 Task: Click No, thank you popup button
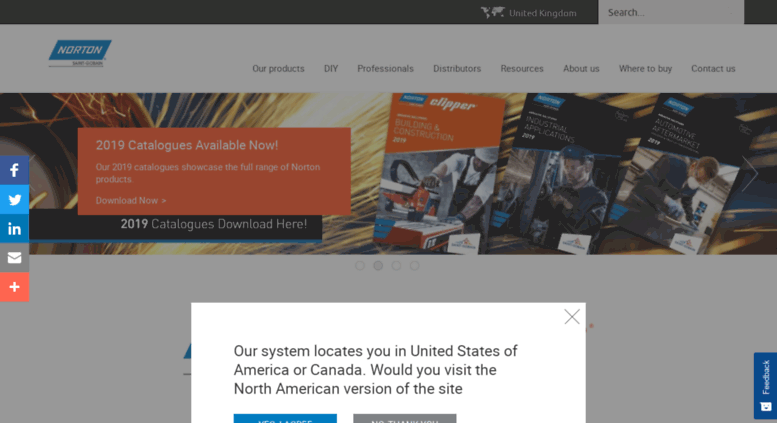405,419
